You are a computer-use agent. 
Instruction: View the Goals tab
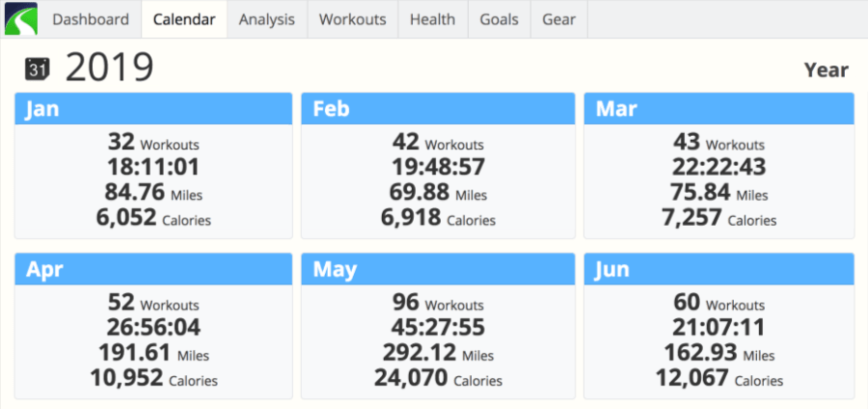[500, 19]
